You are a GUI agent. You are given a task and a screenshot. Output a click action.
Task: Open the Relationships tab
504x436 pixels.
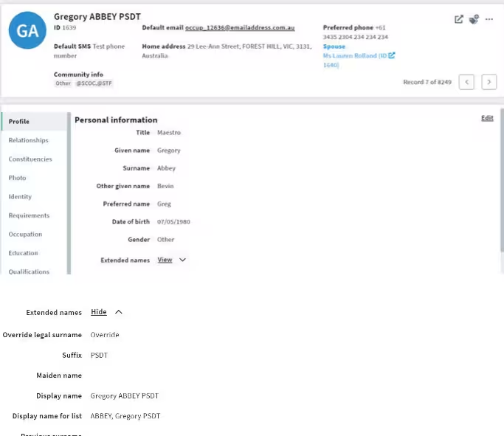click(x=28, y=140)
